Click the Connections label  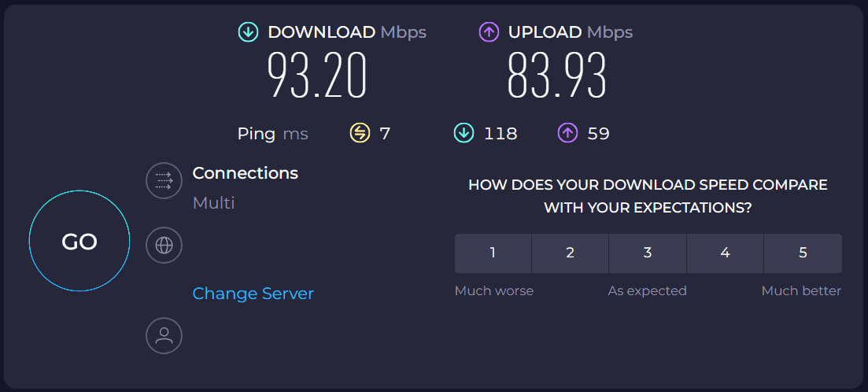tap(246, 173)
